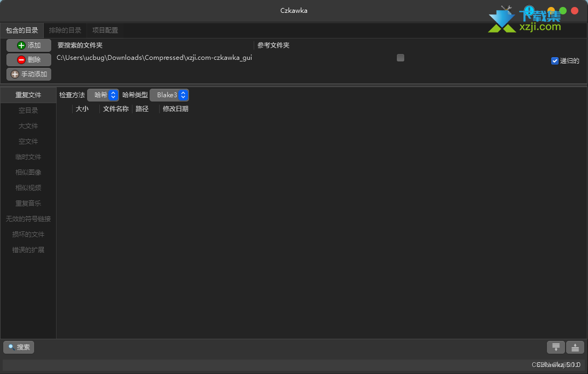Click the 手动添加 manual add button
588x374 pixels.
click(x=28, y=74)
